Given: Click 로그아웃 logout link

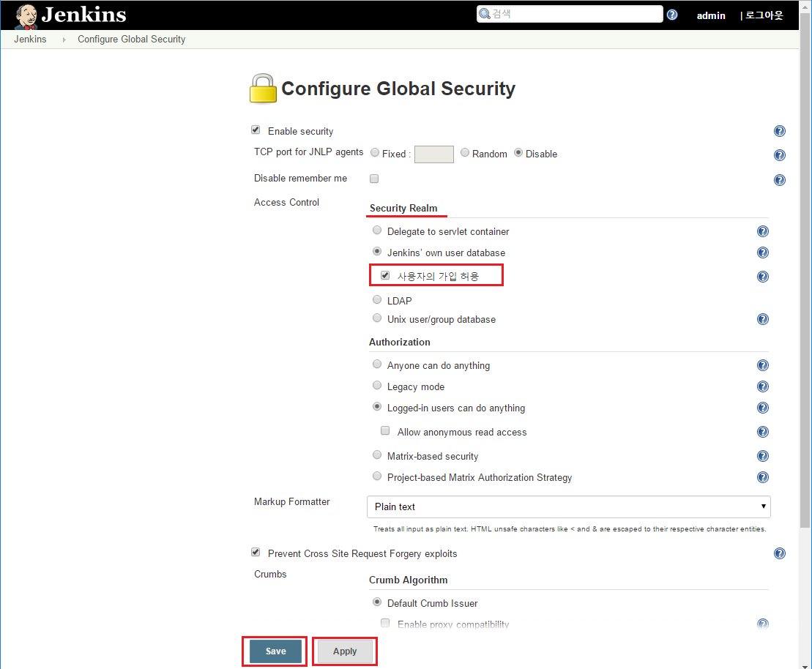Looking at the screenshot, I should coord(764,15).
